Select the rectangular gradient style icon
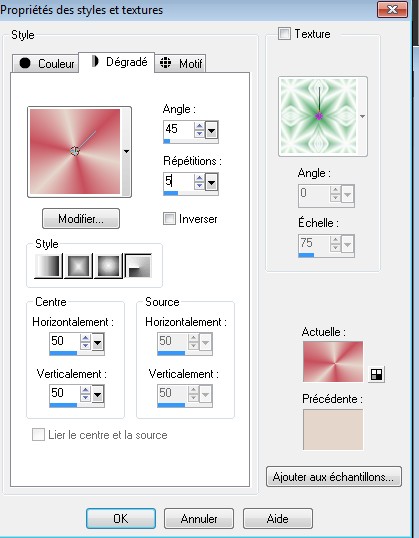Image resolution: width=419 pixels, height=538 pixels. 78,266
